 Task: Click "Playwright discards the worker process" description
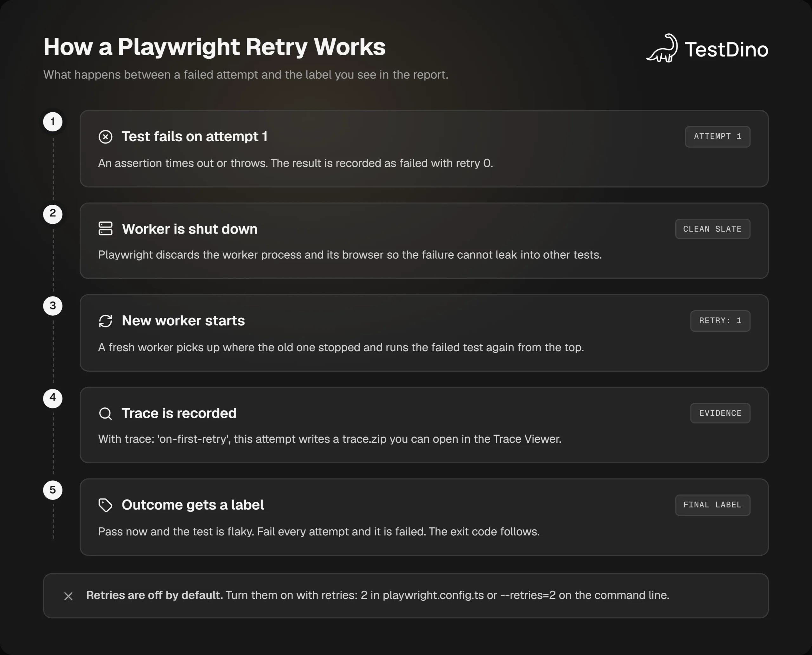pos(350,255)
